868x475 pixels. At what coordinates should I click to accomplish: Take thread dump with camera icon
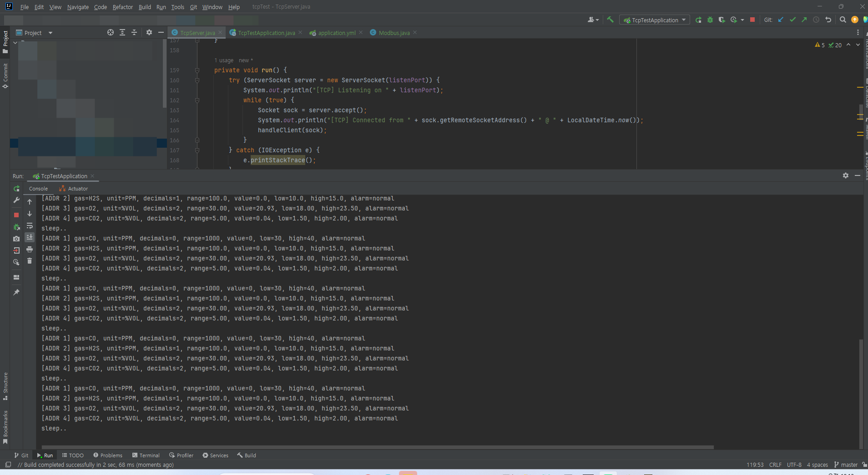[x=16, y=239]
